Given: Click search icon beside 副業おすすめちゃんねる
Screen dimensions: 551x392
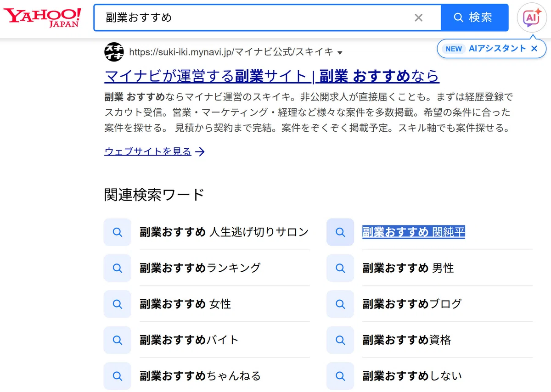Looking at the screenshot, I should 118,376.
